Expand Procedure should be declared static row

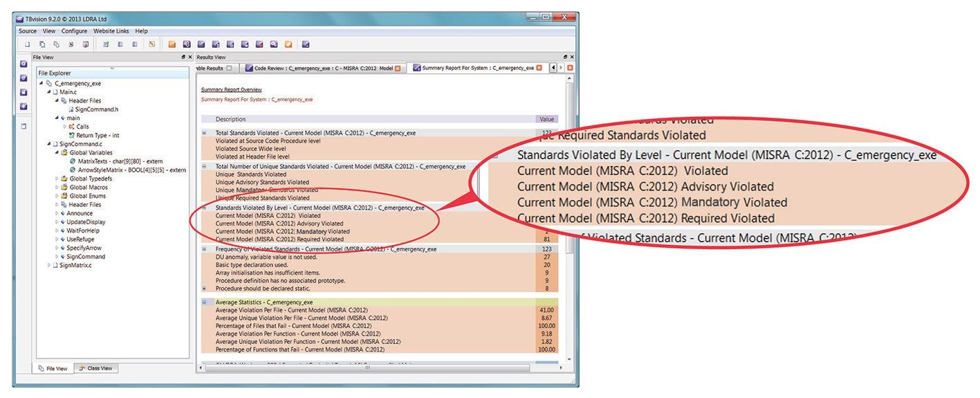(204, 288)
